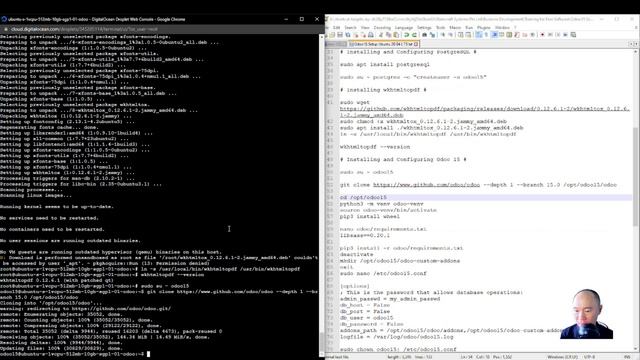Click the Open file icon in Notepad++ toolbar
Screen dimensions: 640x360
point(332,35)
